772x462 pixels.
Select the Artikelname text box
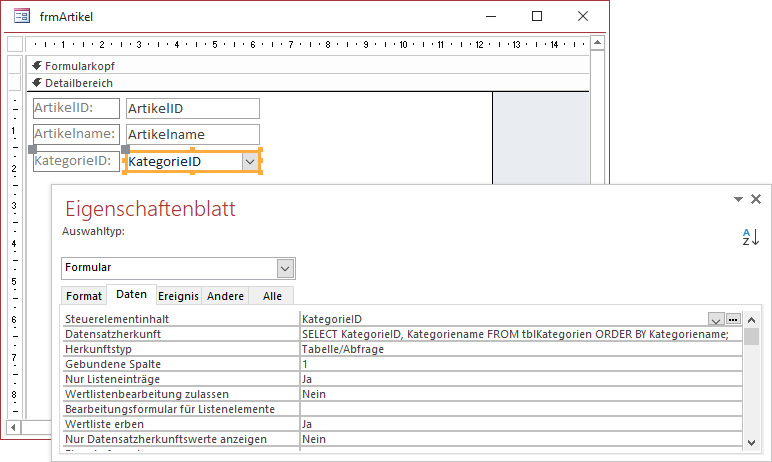tap(193, 134)
